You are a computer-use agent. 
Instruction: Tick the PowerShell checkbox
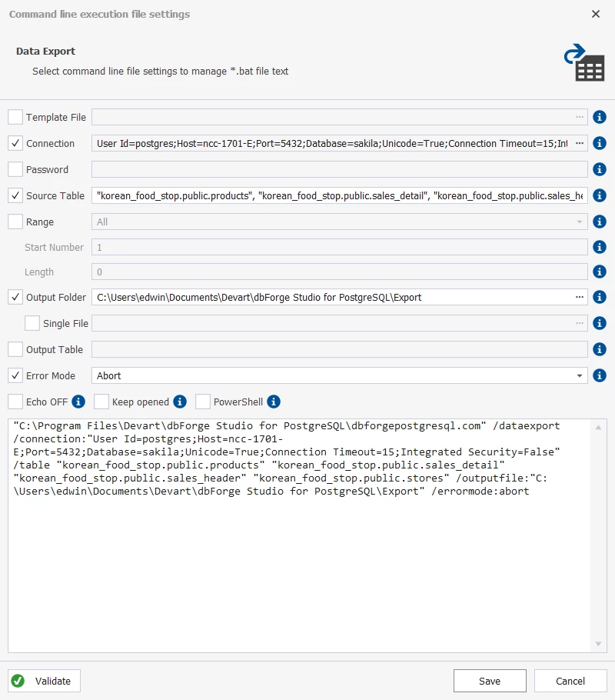203,402
